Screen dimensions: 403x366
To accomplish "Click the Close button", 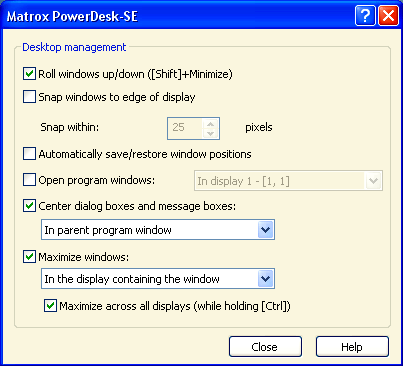I will (x=265, y=347).
